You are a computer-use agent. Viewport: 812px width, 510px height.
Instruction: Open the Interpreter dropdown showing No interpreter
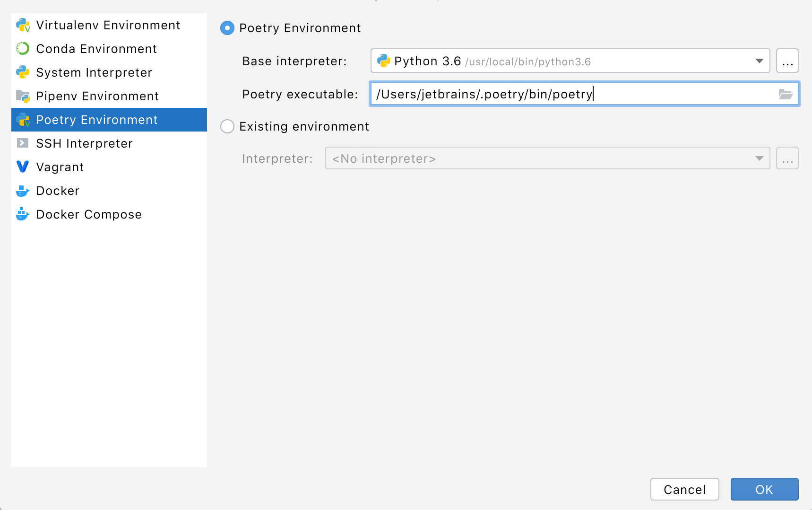point(759,158)
